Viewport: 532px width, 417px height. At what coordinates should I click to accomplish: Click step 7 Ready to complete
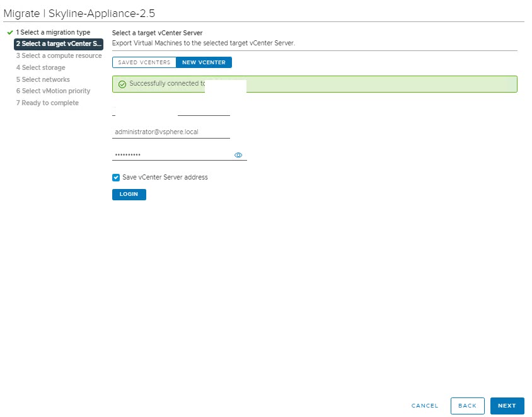(47, 103)
